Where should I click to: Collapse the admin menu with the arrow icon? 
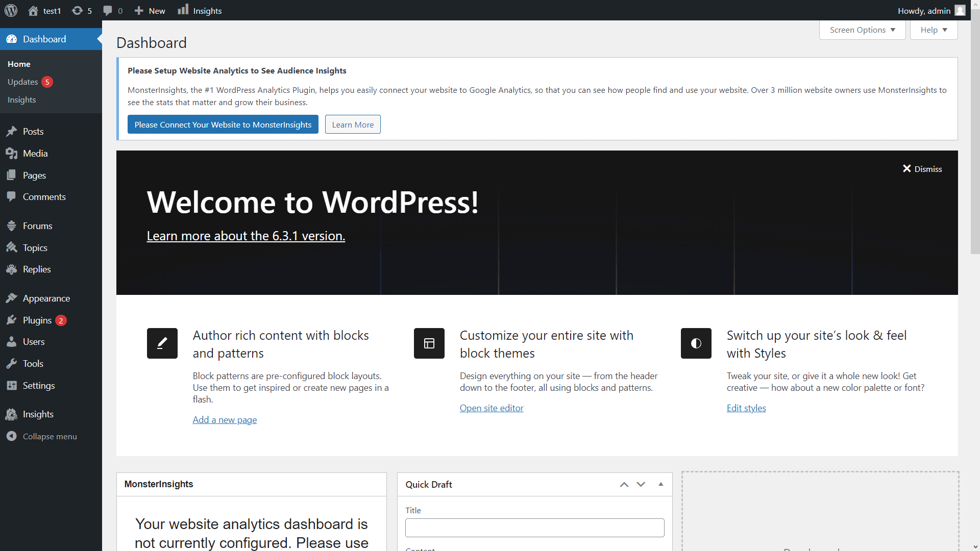click(11, 436)
